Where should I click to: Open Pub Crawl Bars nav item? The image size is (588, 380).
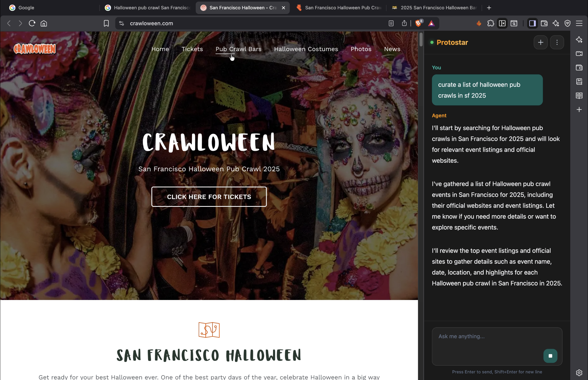point(238,49)
